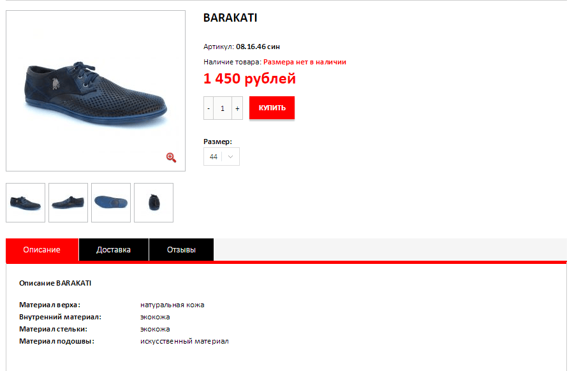Increase quantity with the plus button

(237, 108)
